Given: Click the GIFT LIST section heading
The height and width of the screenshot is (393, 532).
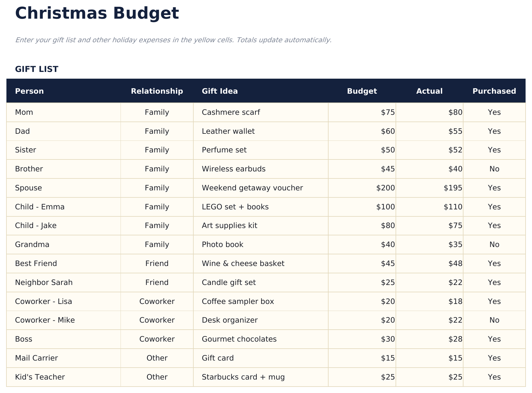Looking at the screenshot, I should [37, 69].
